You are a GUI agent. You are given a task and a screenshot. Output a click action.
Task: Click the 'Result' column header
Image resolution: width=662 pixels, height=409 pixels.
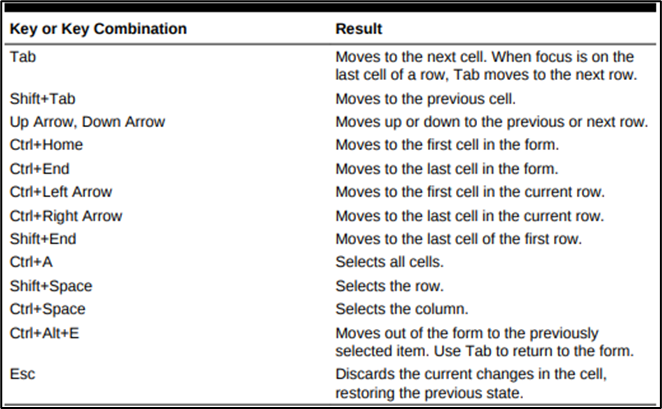358,29
